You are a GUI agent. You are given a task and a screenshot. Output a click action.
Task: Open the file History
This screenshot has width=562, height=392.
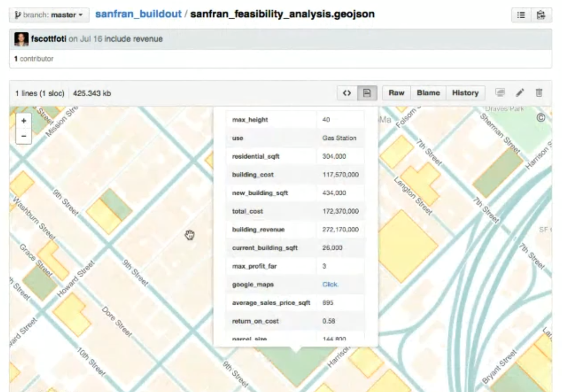pos(465,93)
